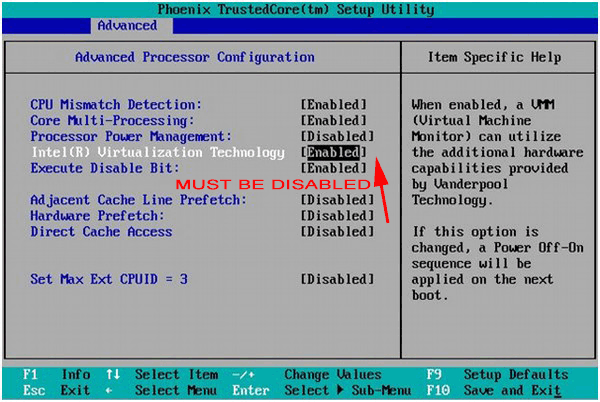Toggle highlighted Virtualization Technology Enabled value
Image resolution: width=600 pixels, height=402 pixels.
(x=334, y=152)
